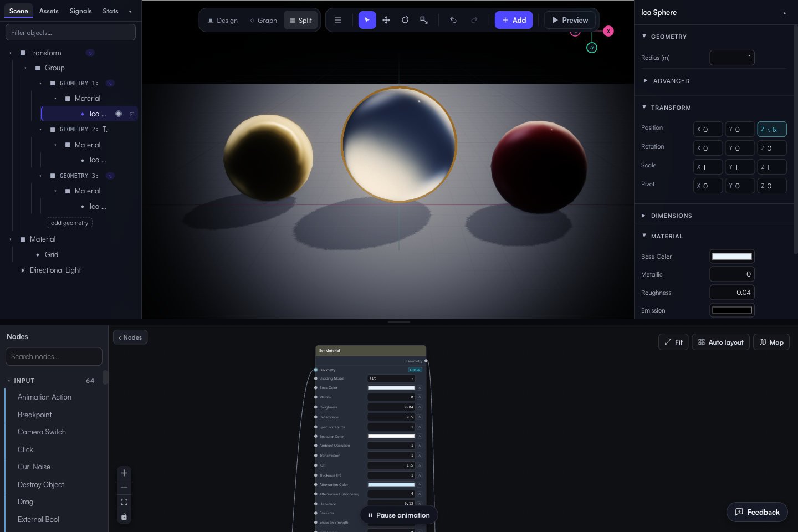Activate the Rotate tool

[405, 20]
